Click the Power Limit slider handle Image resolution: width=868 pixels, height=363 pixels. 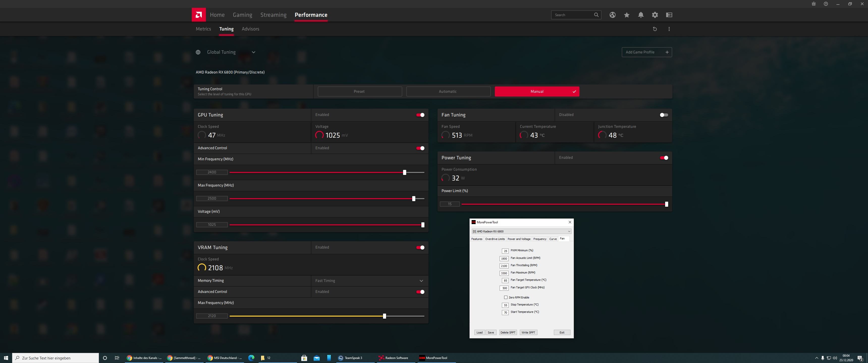[x=666, y=204]
